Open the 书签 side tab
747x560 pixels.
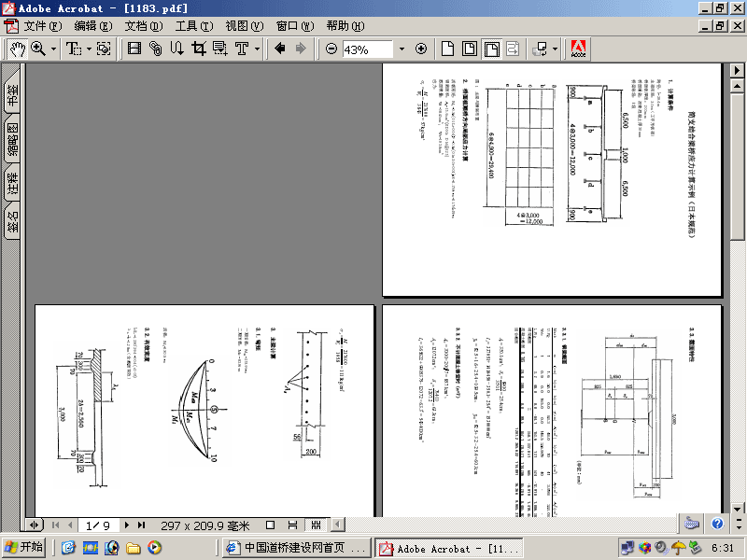click(x=11, y=94)
